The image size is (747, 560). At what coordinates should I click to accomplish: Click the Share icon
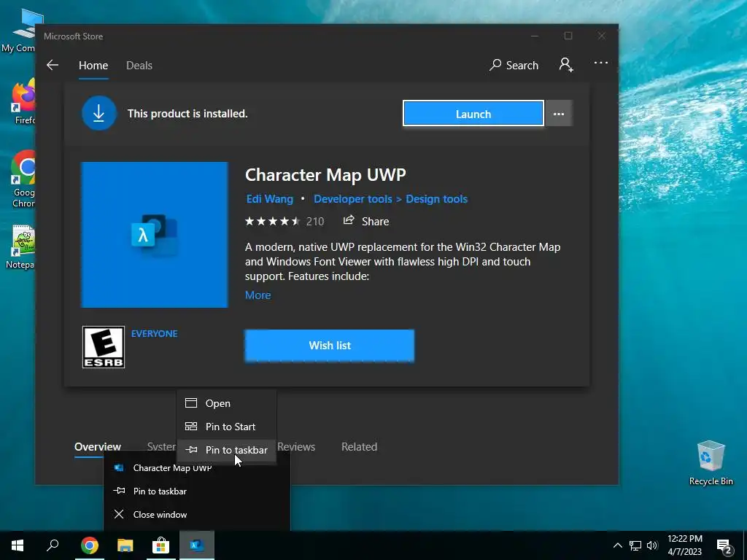[x=349, y=220]
